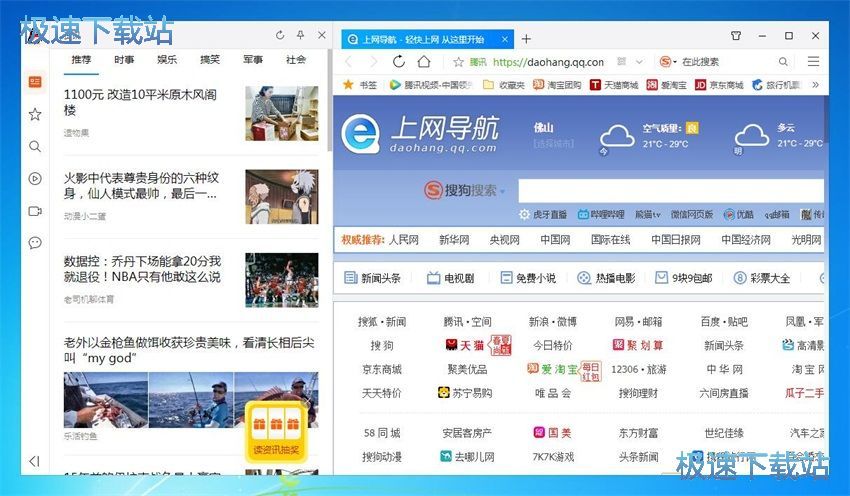Open the news feed icon in left sidebar
This screenshot has height=496, width=850.
pyautogui.click(x=35, y=82)
